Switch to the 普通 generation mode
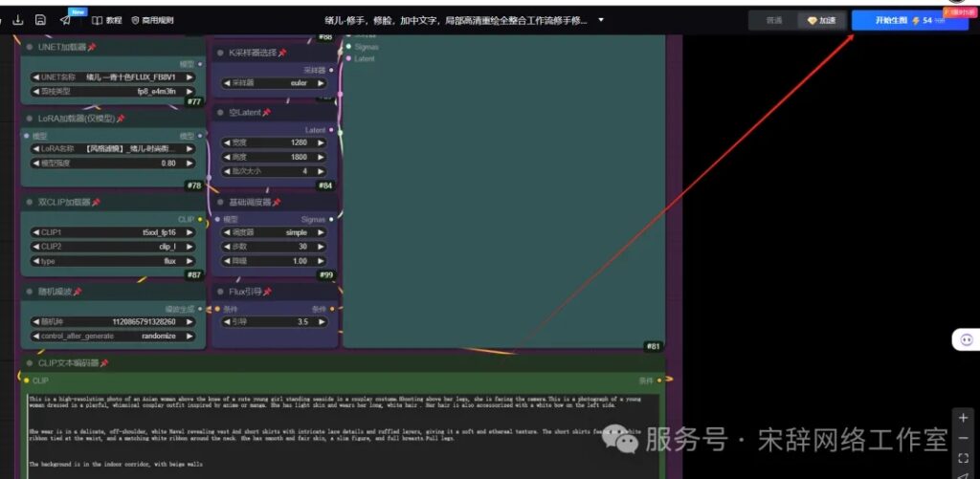This screenshot has width=980, height=479. [x=773, y=21]
